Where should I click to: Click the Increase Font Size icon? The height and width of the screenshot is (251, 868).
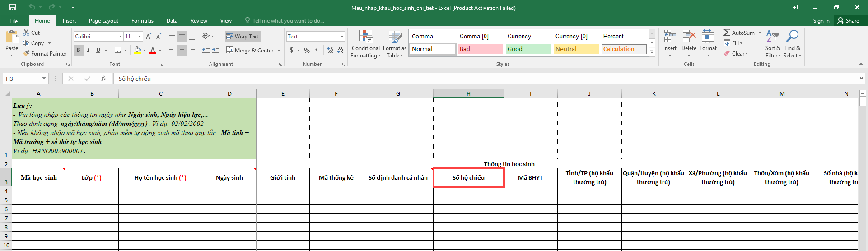(149, 37)
